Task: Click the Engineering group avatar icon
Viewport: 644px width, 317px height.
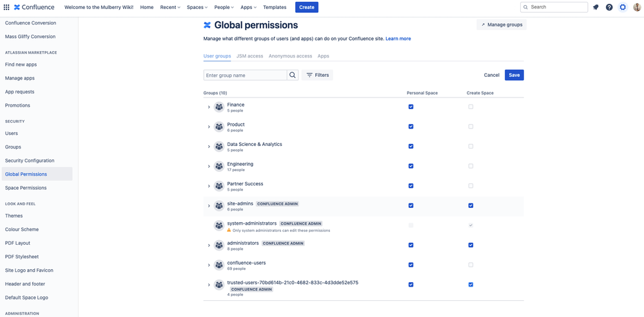Action: point(219,166)
